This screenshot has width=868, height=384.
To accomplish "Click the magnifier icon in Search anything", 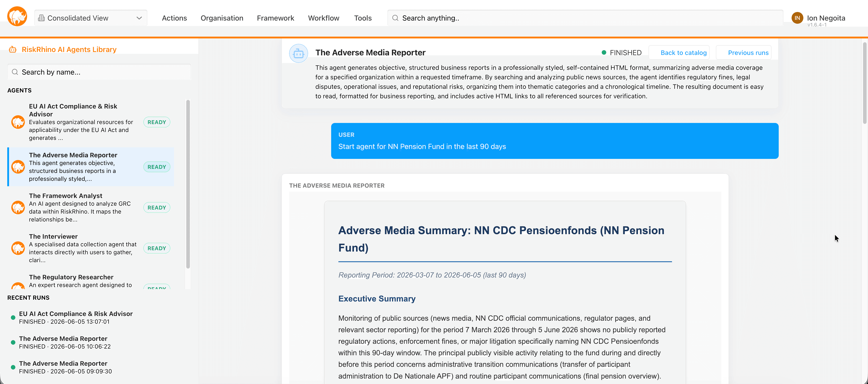I will [x=395, y=18].
